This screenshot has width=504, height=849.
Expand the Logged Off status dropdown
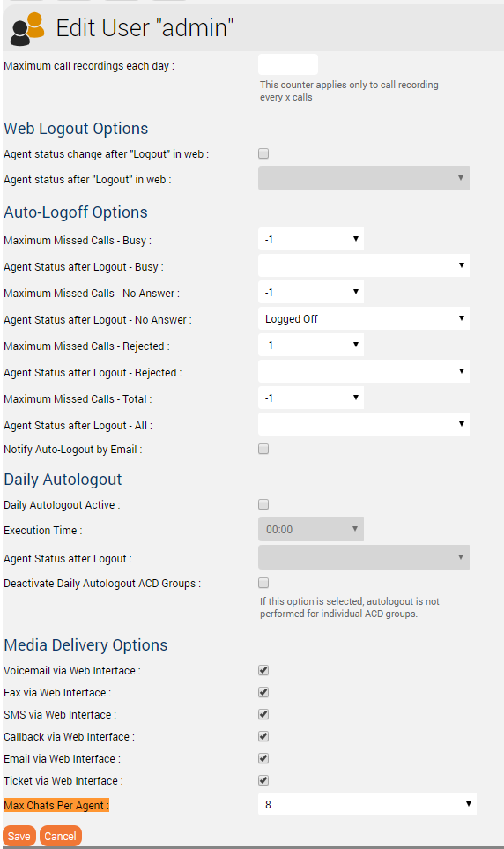coord(364,319)
